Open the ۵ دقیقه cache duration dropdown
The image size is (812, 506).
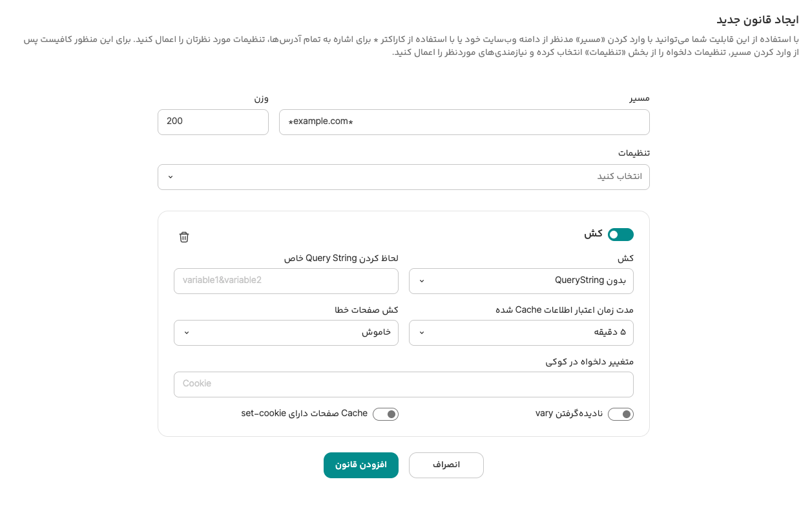coord(521,333)
